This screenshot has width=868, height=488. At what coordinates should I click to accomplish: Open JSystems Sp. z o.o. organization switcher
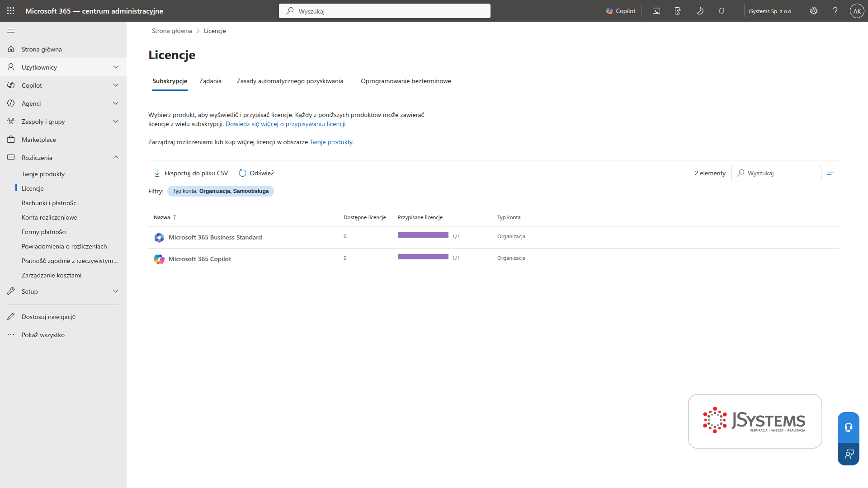(770, 11)
